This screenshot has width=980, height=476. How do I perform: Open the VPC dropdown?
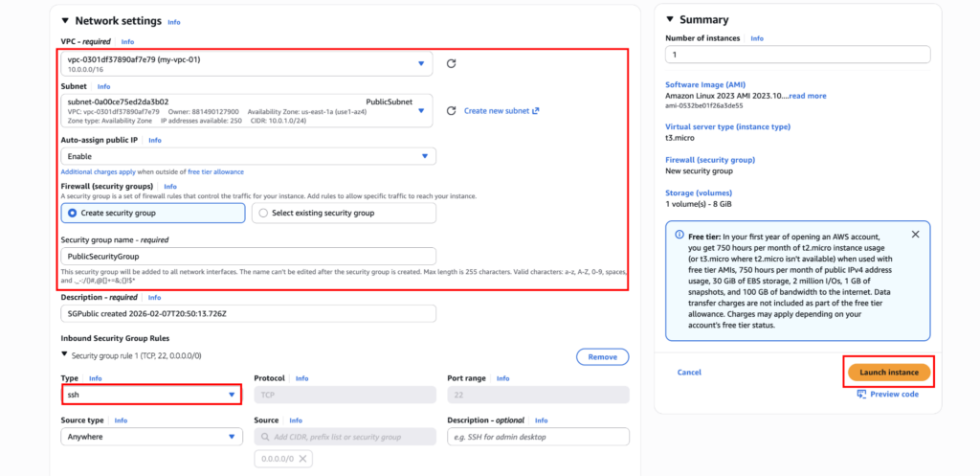pos(420,64)
